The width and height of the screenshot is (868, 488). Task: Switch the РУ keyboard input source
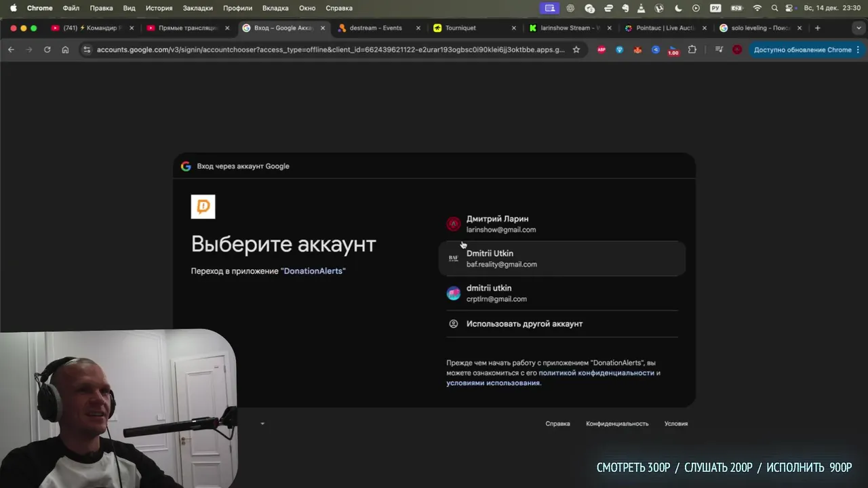[715, 8]
